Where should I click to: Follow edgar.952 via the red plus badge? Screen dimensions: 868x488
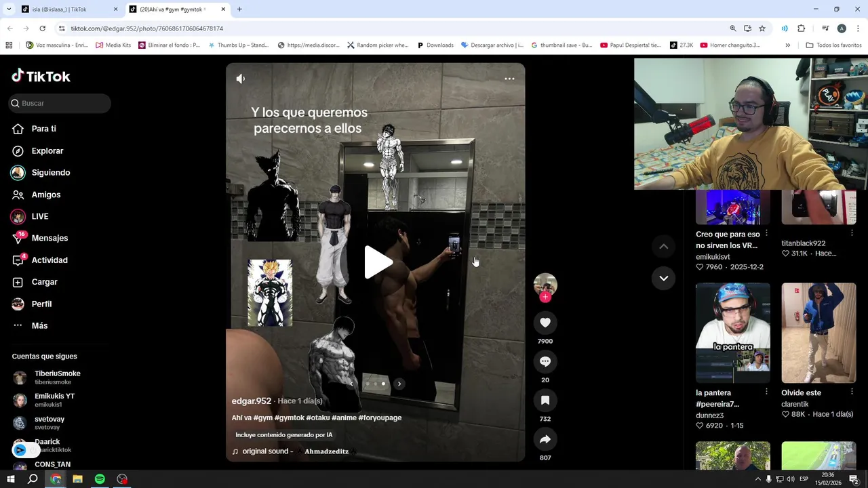click(x=545, y=297)
